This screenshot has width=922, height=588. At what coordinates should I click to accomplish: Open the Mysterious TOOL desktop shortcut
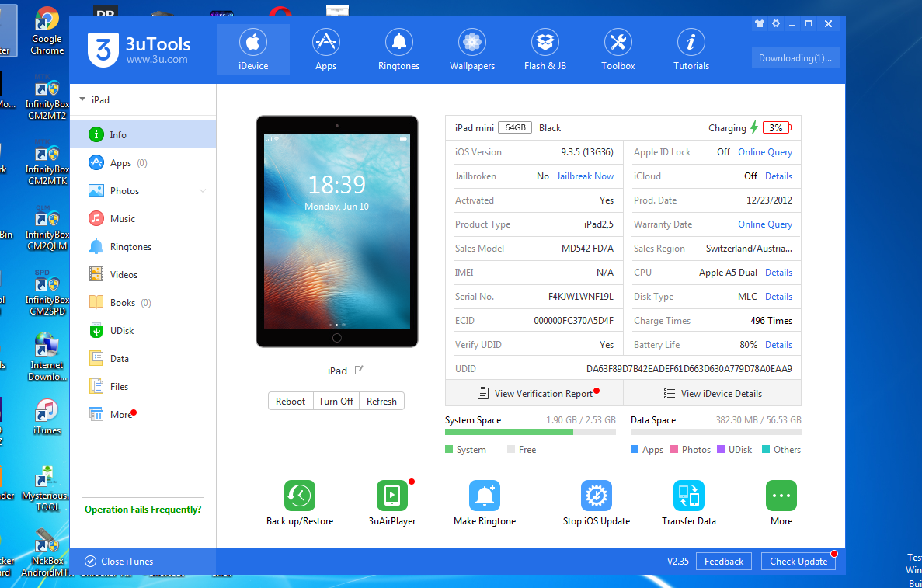pos(47,488)
